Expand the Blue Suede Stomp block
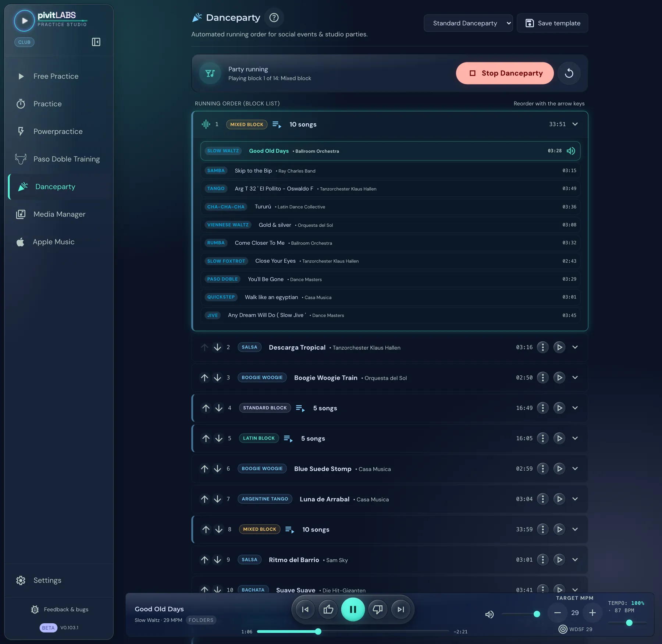 (575, 469)
